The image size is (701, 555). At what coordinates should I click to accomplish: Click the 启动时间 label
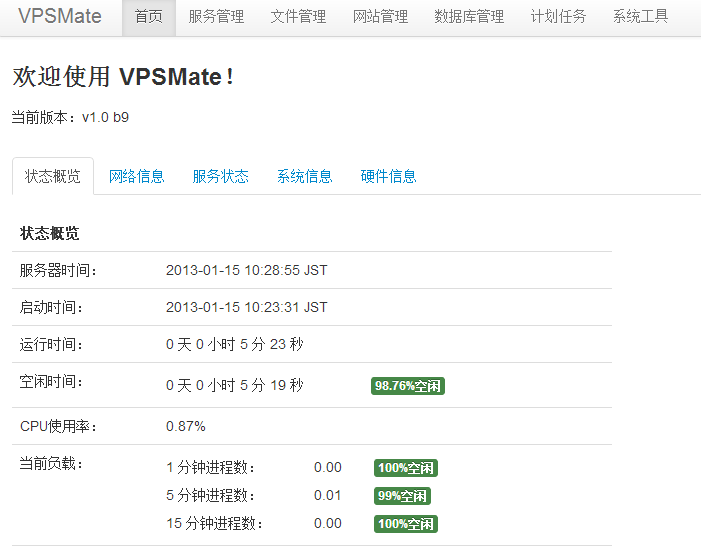[x=51, y=307]
